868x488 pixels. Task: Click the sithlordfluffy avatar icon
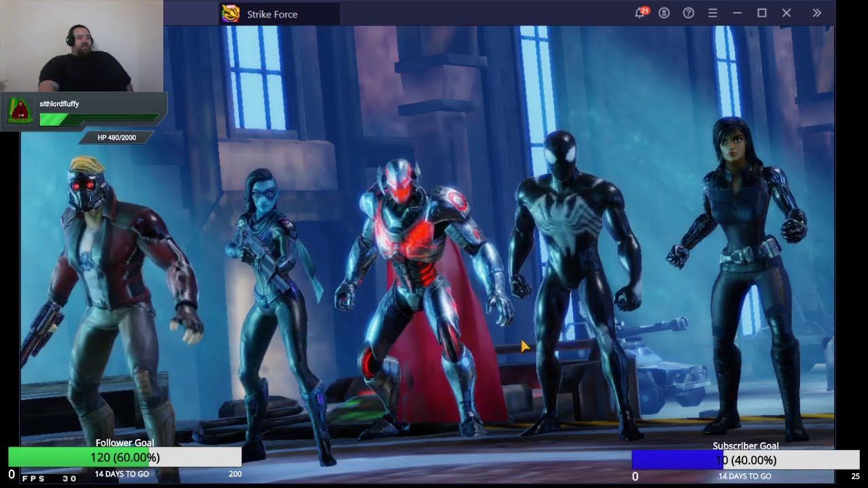pyautogui.click(x=20, y=110)
